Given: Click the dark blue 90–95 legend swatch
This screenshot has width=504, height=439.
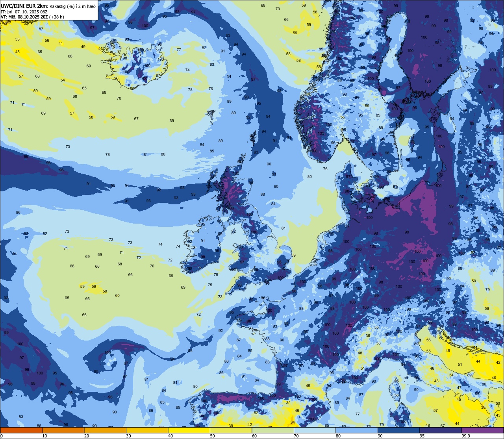Looking at the screenshot, I should coord(398,430).
